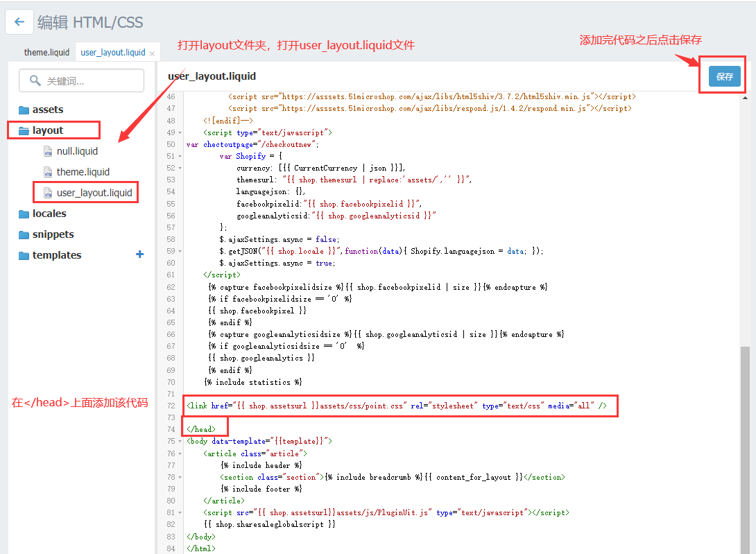756x554 pixels.
Task: Fold the article tag at line 76
Action: coord(180,453)
